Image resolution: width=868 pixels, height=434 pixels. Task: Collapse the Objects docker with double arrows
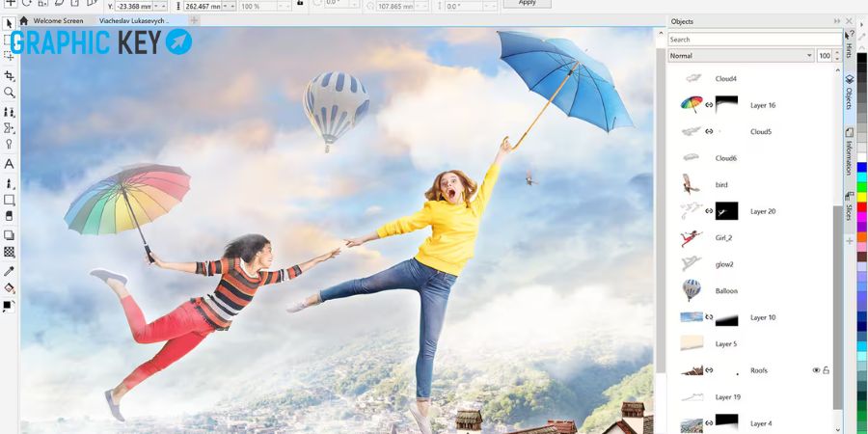(x=837, y=21)
